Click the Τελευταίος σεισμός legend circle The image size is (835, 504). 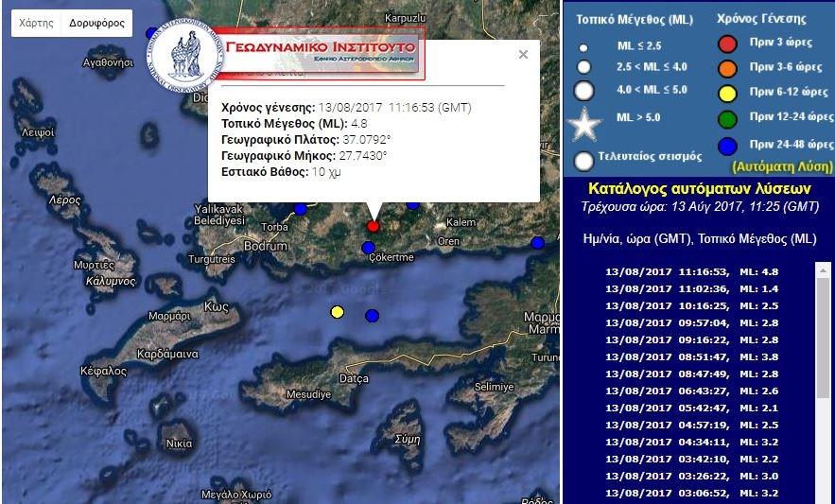click(584, 160)
